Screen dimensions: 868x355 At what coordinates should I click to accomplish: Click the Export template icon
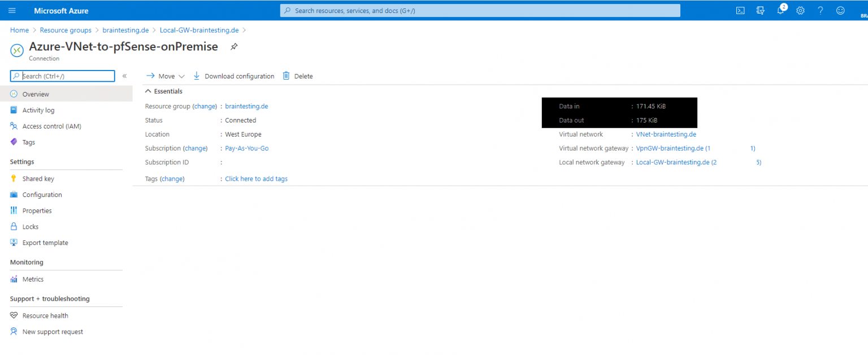(14, 243)
